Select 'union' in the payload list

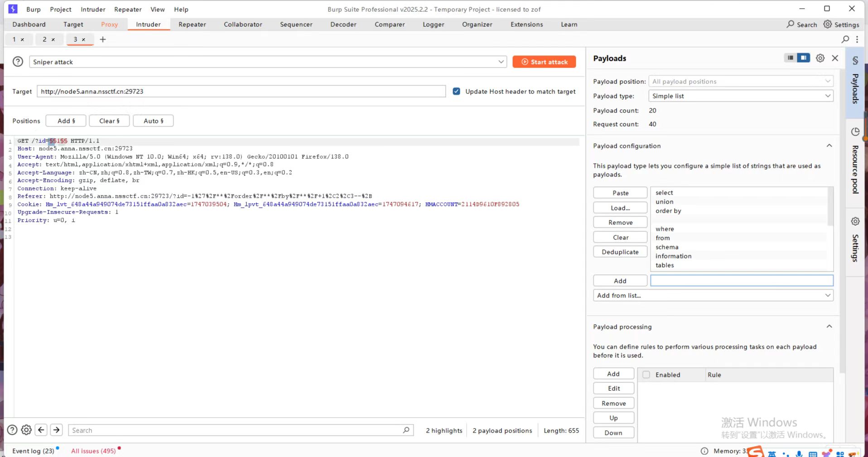click(x=664, y=202)
